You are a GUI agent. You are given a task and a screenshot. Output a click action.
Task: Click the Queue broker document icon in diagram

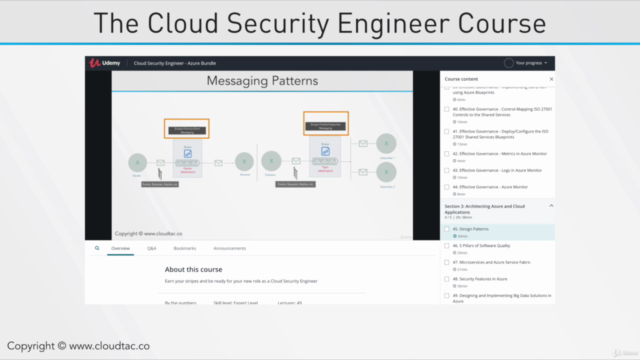(188, 153)
